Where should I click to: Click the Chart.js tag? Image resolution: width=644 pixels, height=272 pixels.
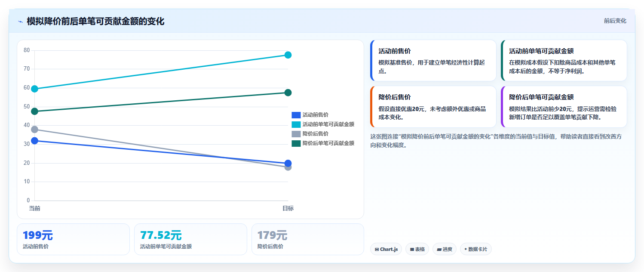pyautogui.click(x=386, y=249)
